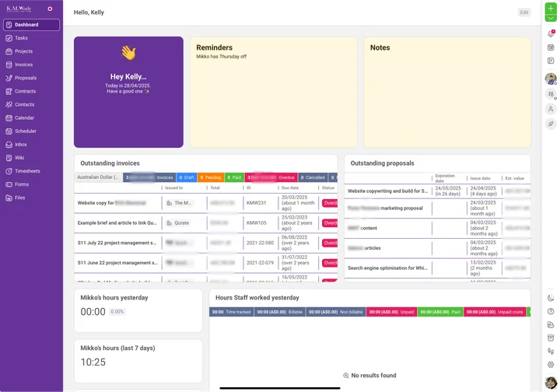This screenshot has width=560, height=392.
Task: Click the Scheduler icon in sidebar
Action: [9, 131]
